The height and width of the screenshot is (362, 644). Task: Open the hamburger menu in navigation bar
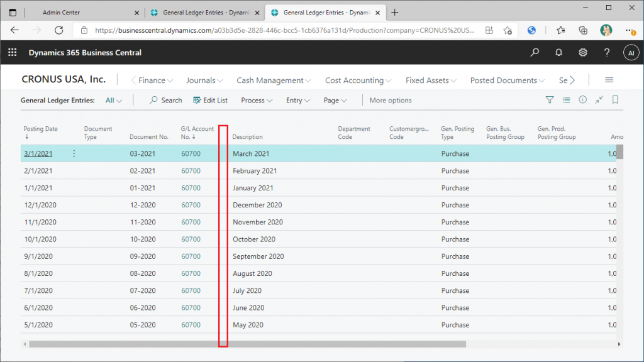tap(609, 80)
